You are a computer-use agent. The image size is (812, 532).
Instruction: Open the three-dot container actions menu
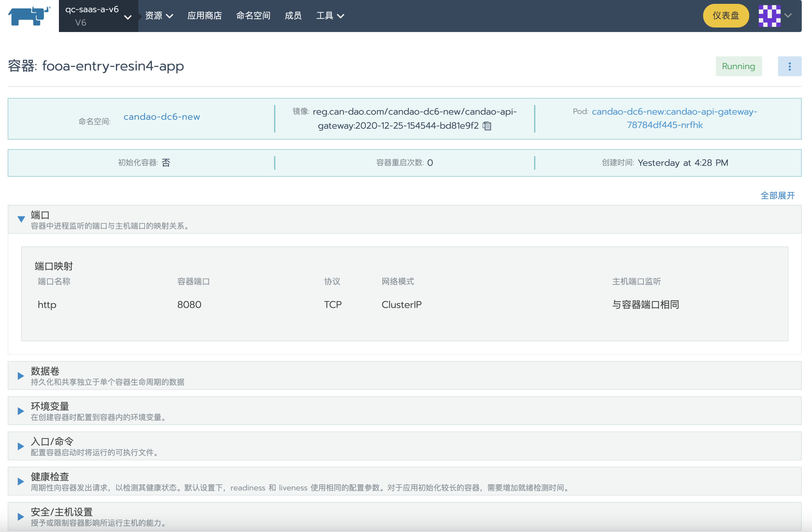(x=790, y=66)
